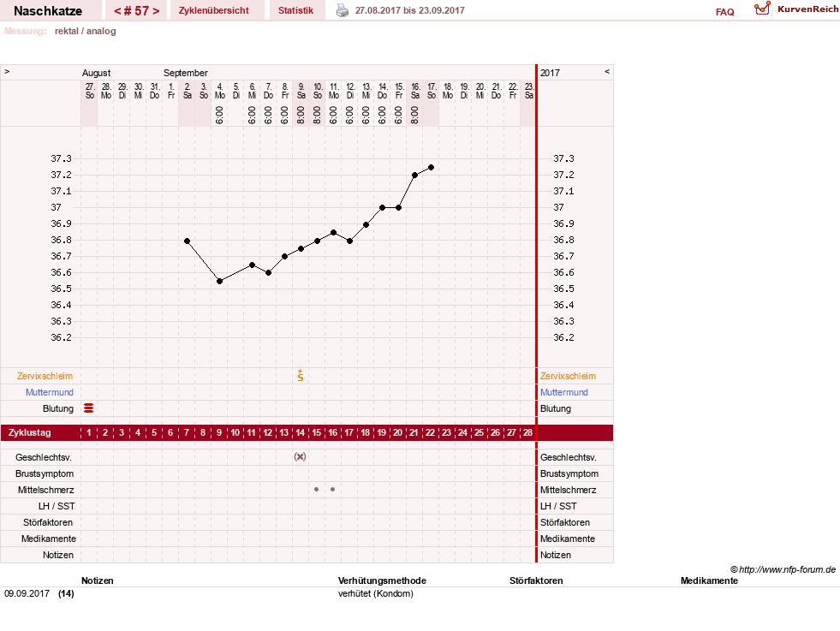This screenshot has height=631, width=840.
Task: Click the temperature point at 37.2 on day 21
Action: tap(414, 176)
